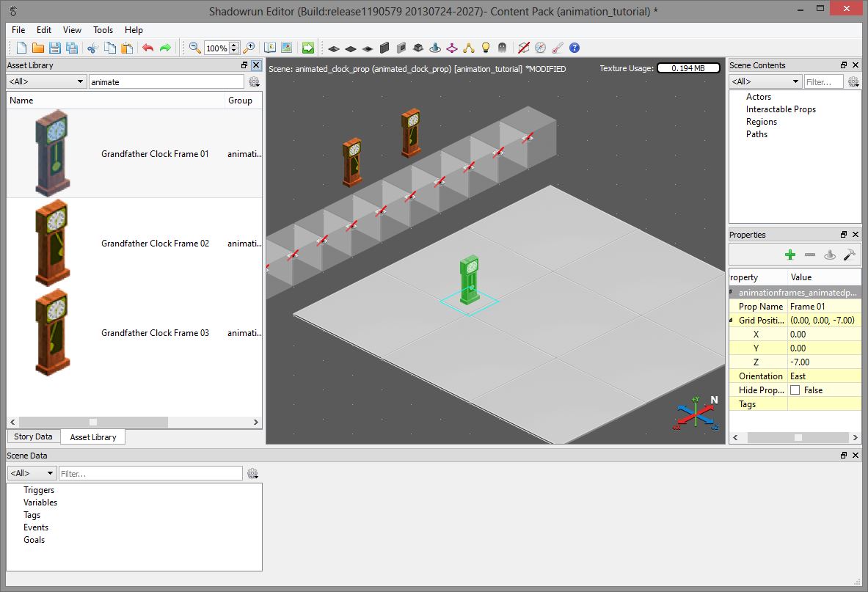The image size is (868, 592).
Task: Click the green arrow box icon
Action: (307, 48)
